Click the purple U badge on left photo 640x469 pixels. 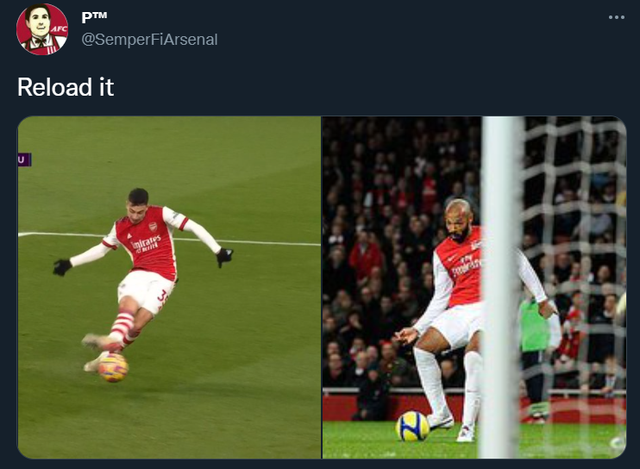(24, 159)
